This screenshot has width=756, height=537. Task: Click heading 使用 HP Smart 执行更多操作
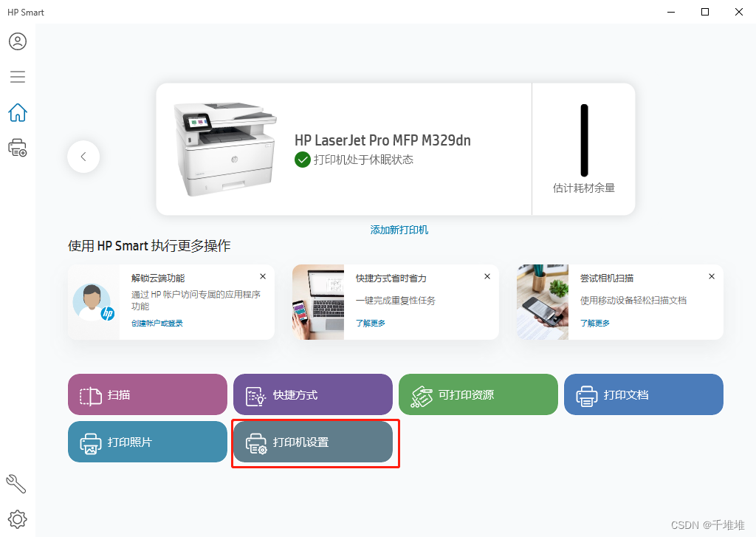click(x=149, y=246)
